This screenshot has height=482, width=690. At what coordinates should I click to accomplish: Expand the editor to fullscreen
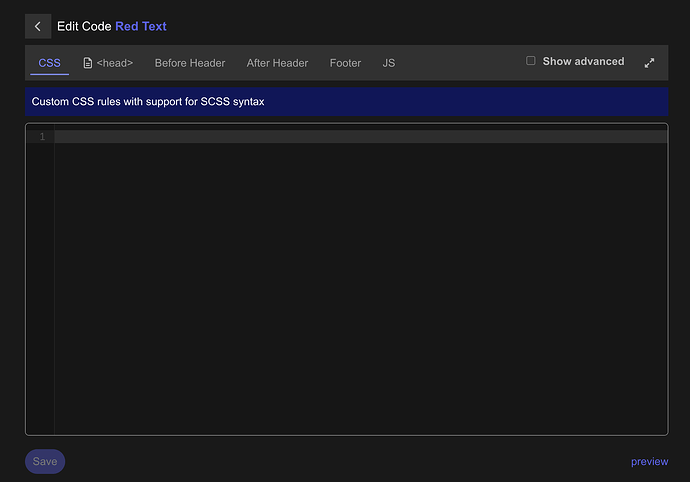pyautogui.click(x=649, y=63)
